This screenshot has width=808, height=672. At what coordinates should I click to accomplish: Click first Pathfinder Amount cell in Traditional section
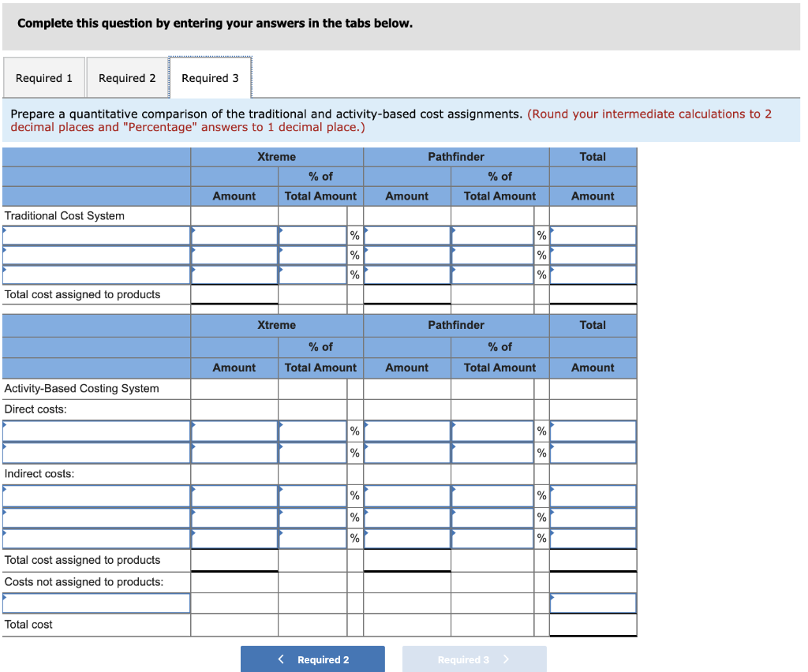click(406, 235)
